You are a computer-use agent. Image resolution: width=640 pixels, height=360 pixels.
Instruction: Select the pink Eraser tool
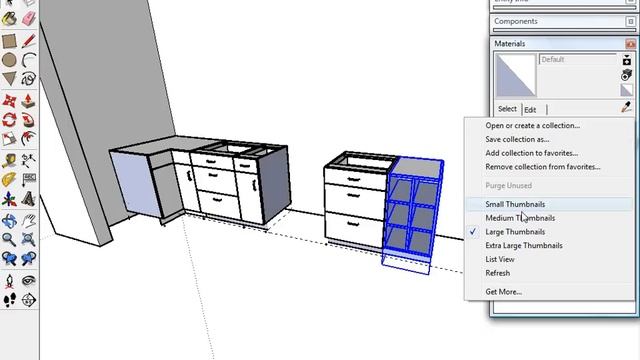point(28,19)
